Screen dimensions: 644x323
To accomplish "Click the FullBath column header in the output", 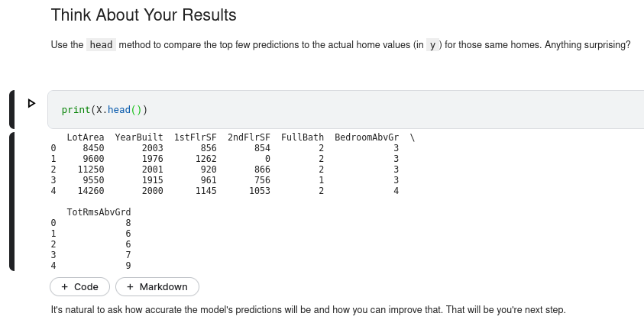I will click(303, 137).
